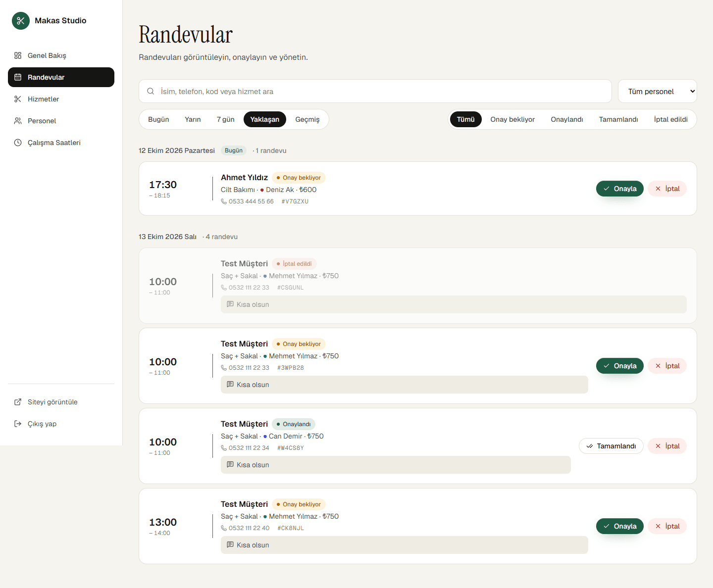Cancel Ahmet Yıldız appointment with İptal
This screenshot has width=713, height=588.
point(667,189)
